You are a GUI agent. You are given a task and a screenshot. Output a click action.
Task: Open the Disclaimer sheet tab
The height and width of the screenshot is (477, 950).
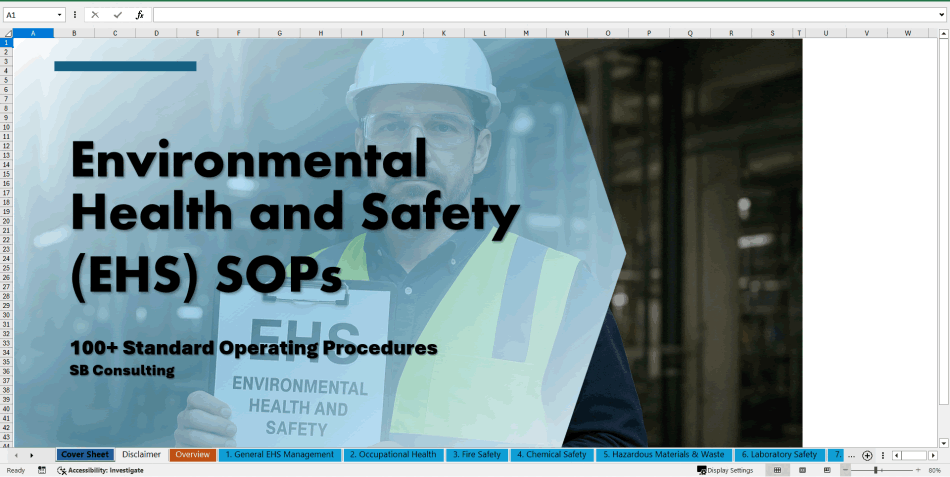tap(141, 455)
